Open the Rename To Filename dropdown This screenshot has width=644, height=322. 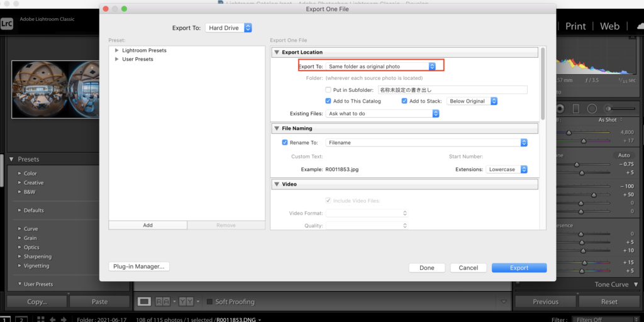coord(426,143)
